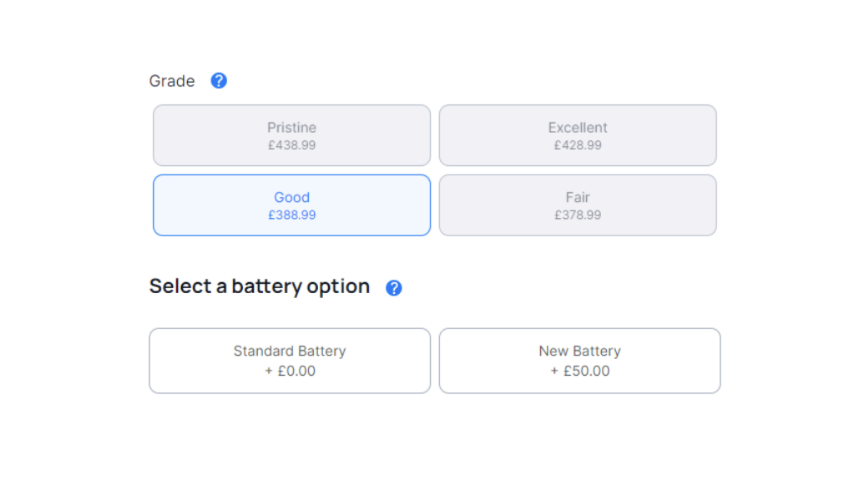Viewport: 868px width, 488px height.
Task: Open the battery option help icon
Action: (x=394, y=288)
